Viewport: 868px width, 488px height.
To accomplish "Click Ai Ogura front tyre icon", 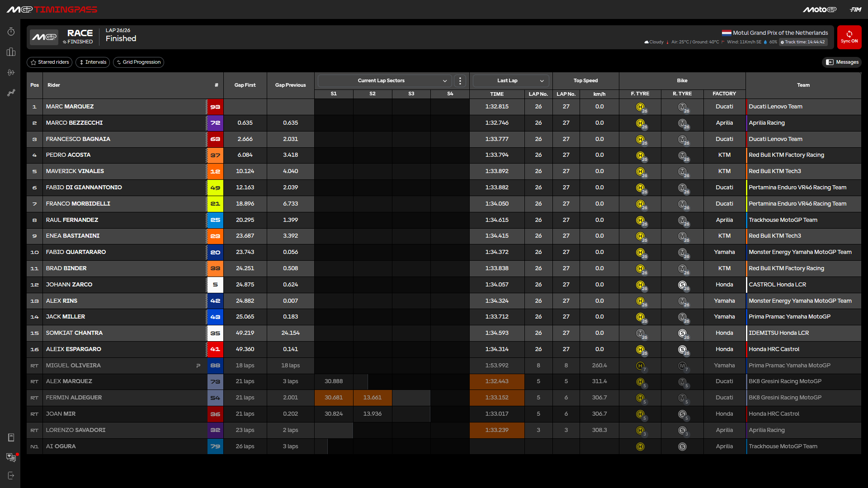I will point(640,447).
